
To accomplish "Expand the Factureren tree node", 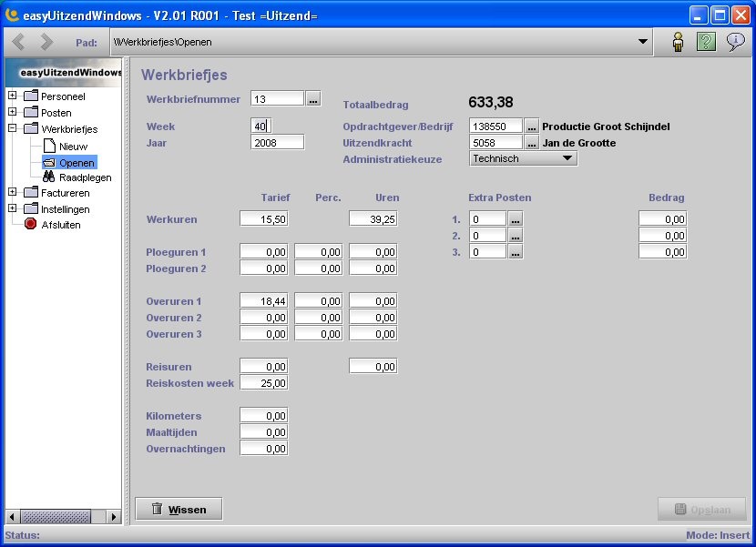I will tap(13, 192).
